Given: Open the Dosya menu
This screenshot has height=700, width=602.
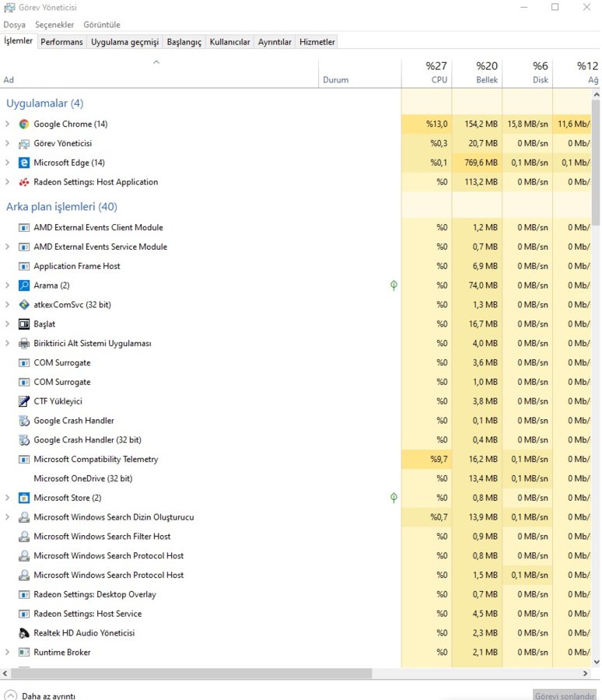Looking at the screenshot, I should click(x=14, y=25).
